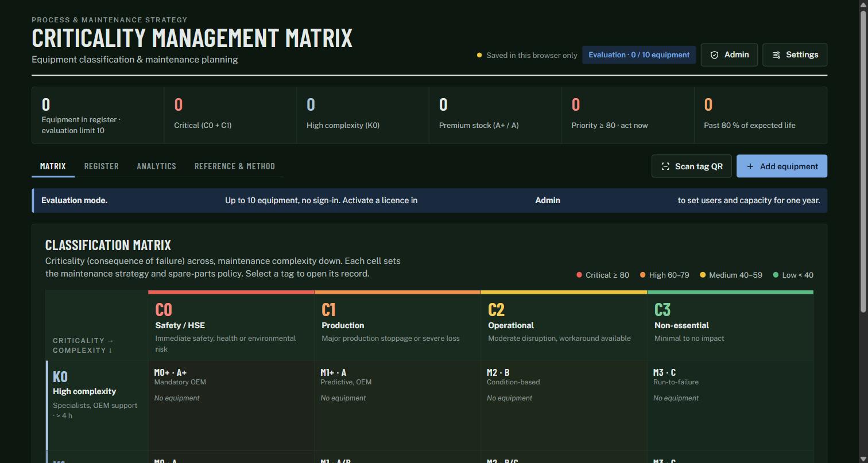This screenshot has height=463, width=868.
Task: Click the Admin button
Action: click(729, 55)
